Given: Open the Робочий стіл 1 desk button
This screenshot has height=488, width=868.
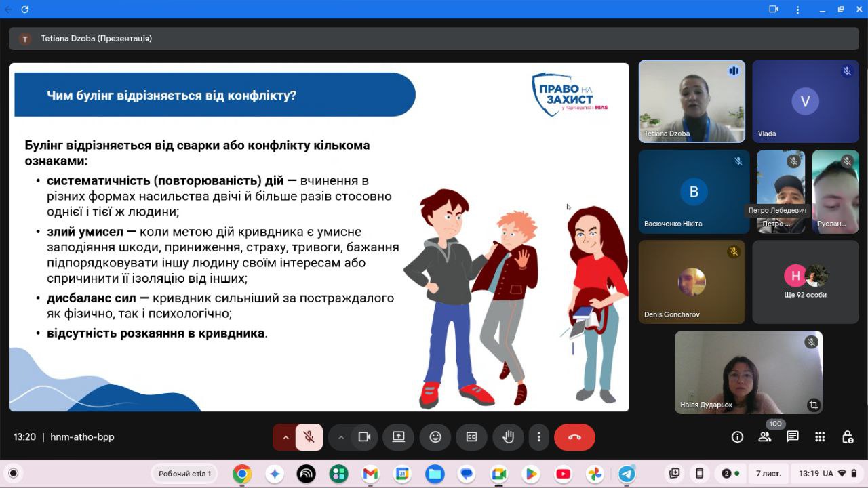Looking at the screenshot, I should coord(185,474).
